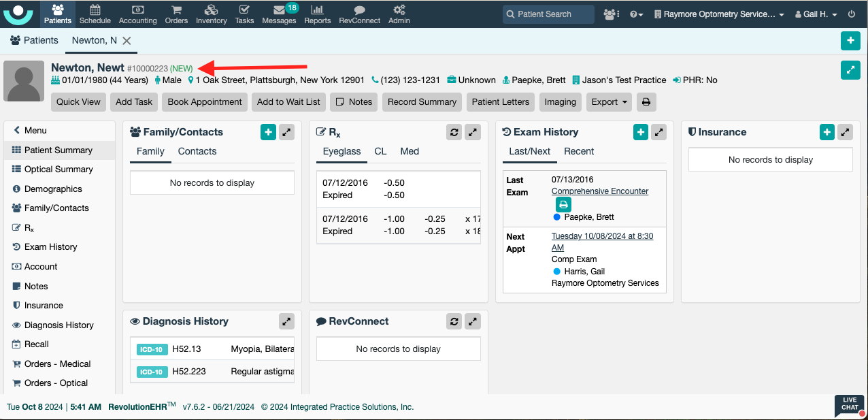Add a new Insurance record

tap(827, 132)
